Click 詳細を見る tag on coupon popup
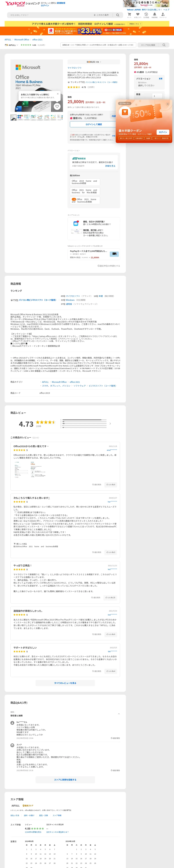 (x=125, y=103)
